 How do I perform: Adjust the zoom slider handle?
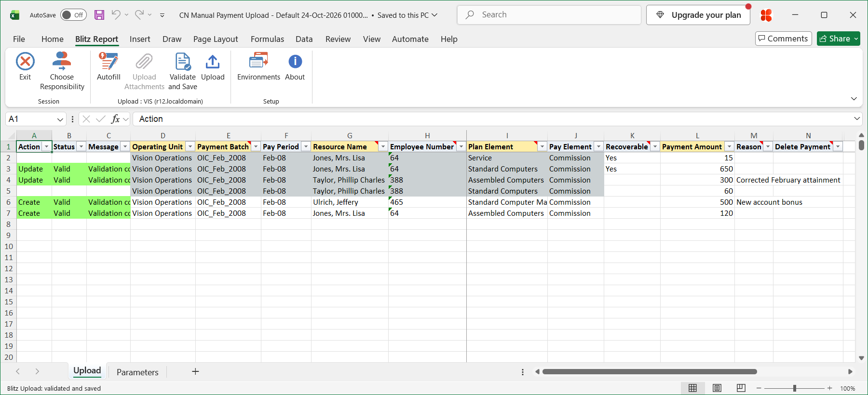point(794,388)
